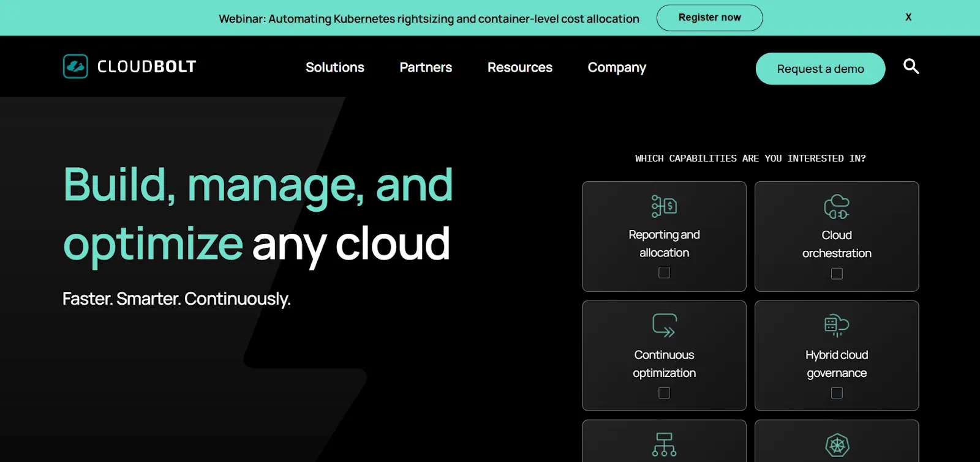
Task: Check the Reporting and allocation checkbox
Action: 664,273
